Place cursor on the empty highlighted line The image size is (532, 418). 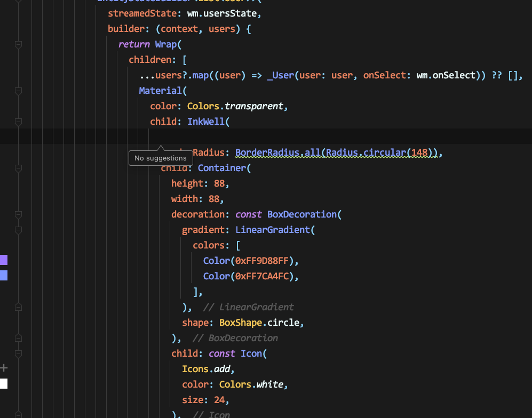pos(266,136)
